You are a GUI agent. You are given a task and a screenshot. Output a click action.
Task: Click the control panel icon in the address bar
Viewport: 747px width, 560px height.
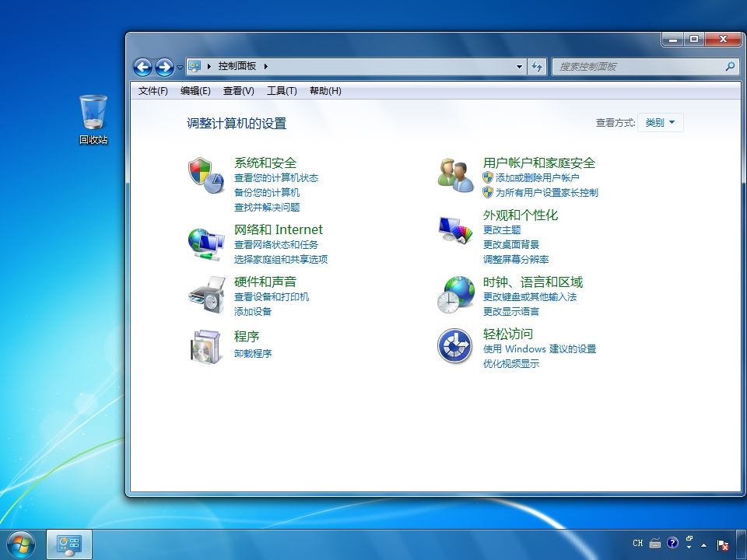point(194,66)
